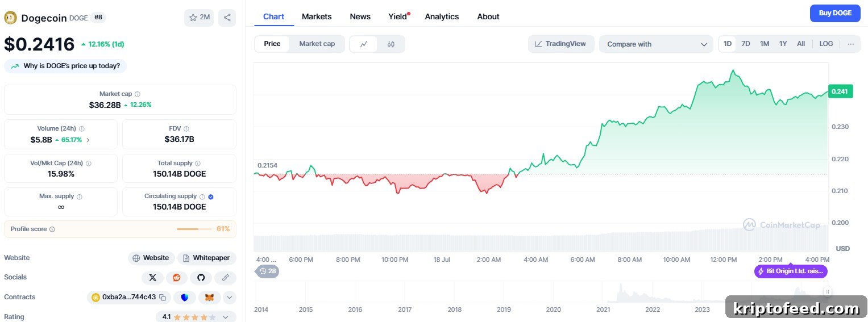This screenshot has height=322, width=868.
Task: Open the three-dot chart options menu
Action: pos(850,44)
